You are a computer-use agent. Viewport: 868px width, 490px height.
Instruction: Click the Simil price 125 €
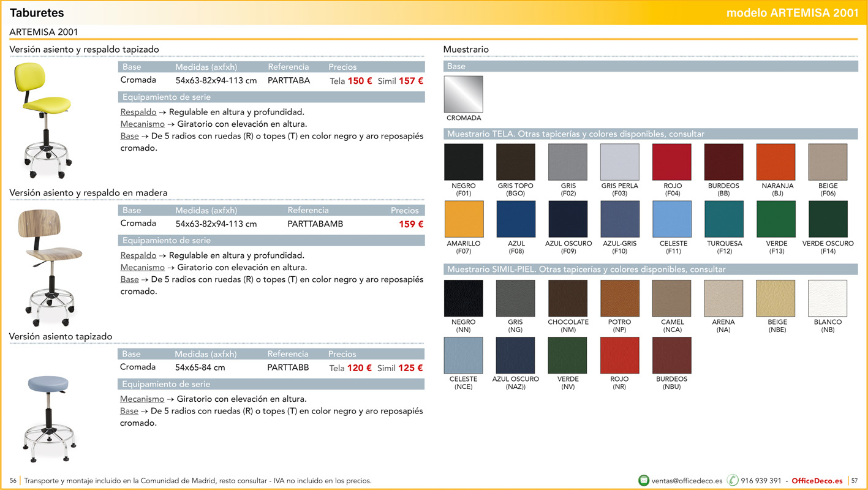point(410,368)
